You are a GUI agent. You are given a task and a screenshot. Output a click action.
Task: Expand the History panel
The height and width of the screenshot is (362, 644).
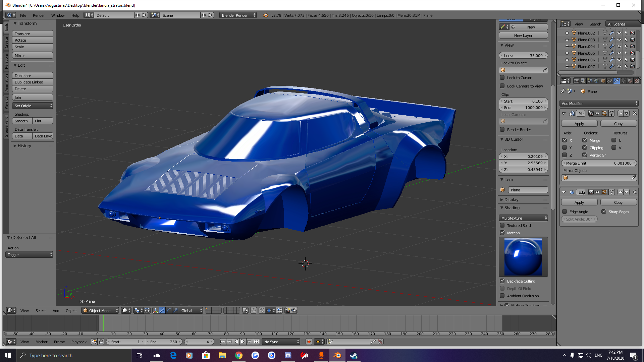tap(23, 146)
